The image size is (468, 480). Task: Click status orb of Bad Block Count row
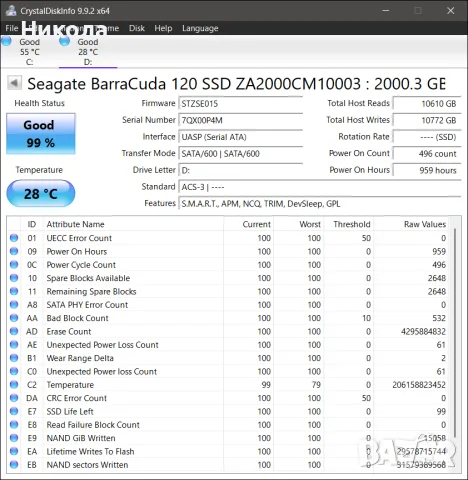click(14, 318)
